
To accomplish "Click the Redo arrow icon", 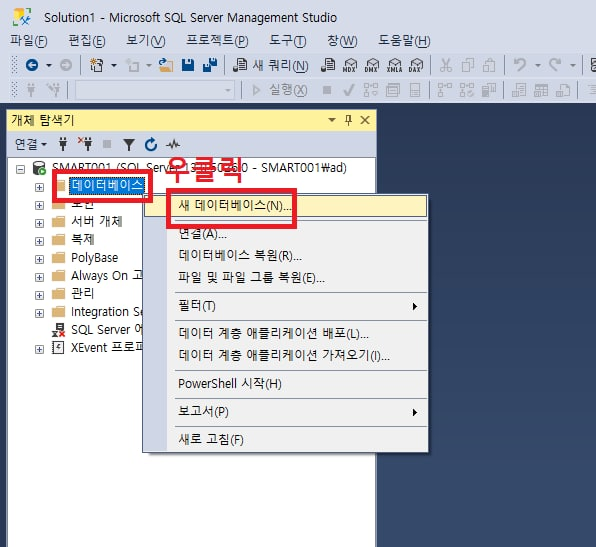I will pos(555,65).
